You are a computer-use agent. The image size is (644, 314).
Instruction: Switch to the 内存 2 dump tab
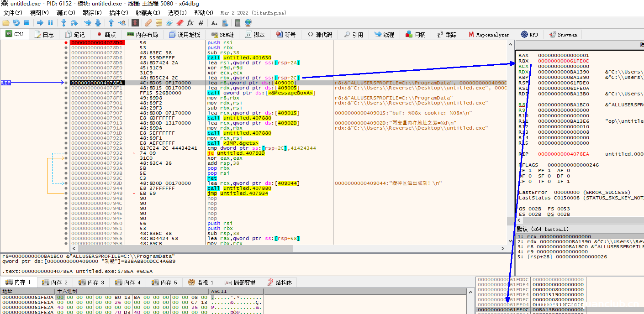pos(54,283)
